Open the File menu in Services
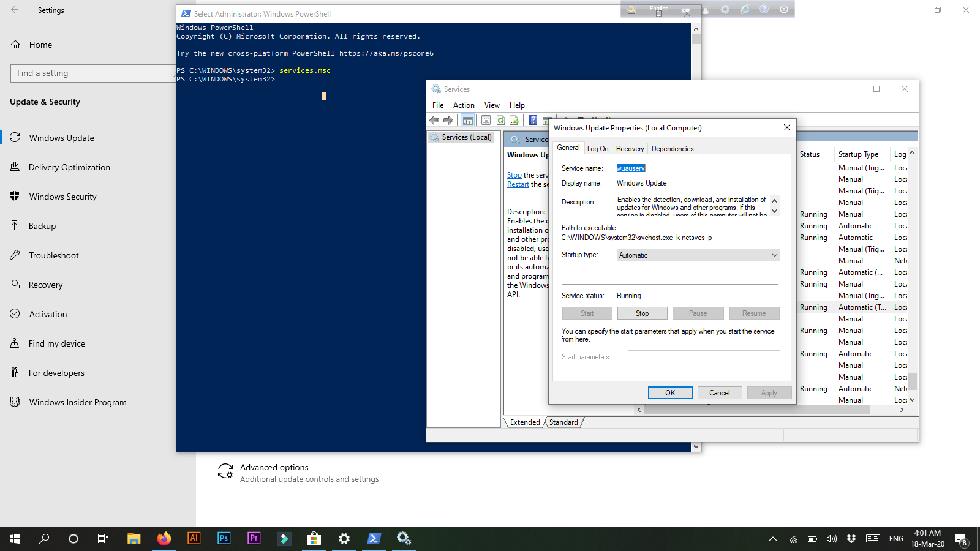The width and height of the screenshot is (980, 551). click(438, 105)
